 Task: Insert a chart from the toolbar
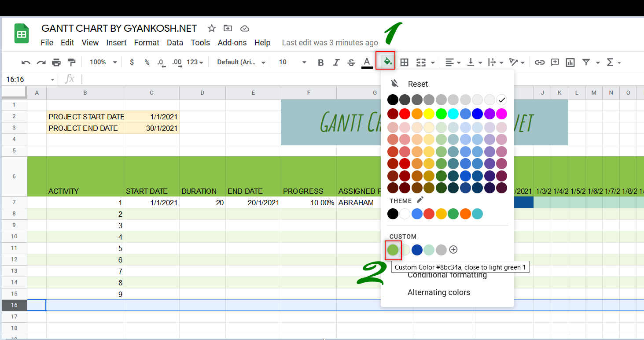(570, 62)
